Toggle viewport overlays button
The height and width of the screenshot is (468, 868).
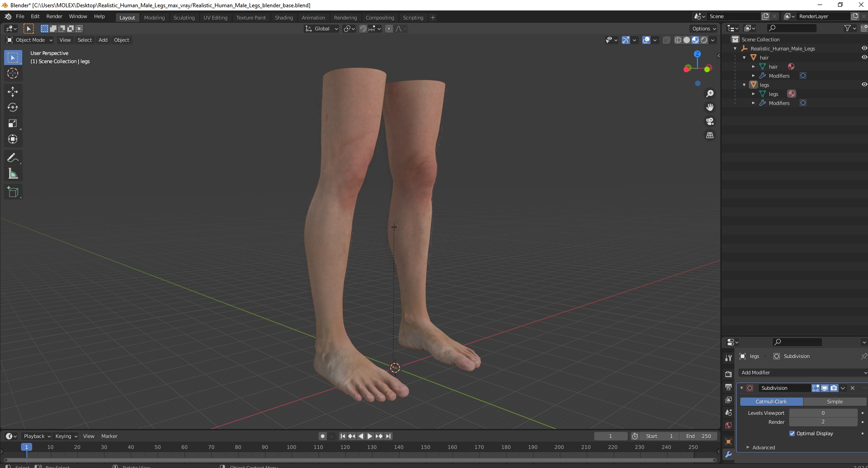pyautogui.click(x=646, y=40)
